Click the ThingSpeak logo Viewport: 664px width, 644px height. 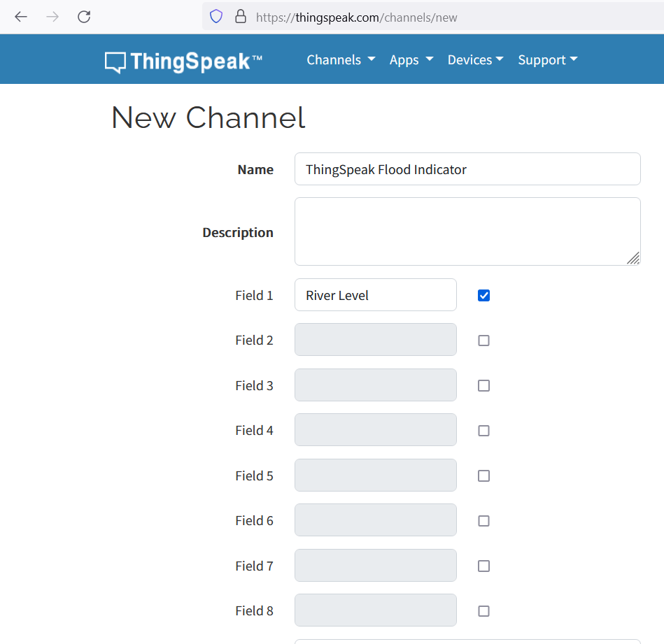(184, 62)
